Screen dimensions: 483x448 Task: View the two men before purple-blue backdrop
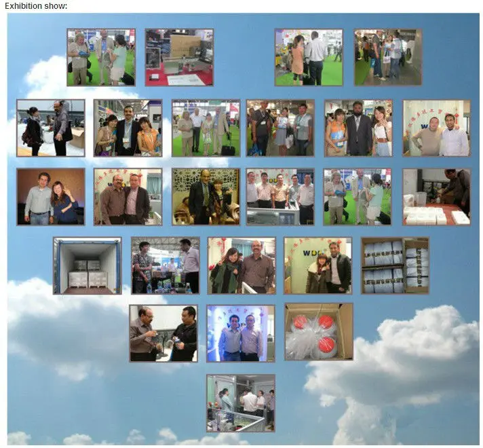pyautogui.click(x=241, y=333)
